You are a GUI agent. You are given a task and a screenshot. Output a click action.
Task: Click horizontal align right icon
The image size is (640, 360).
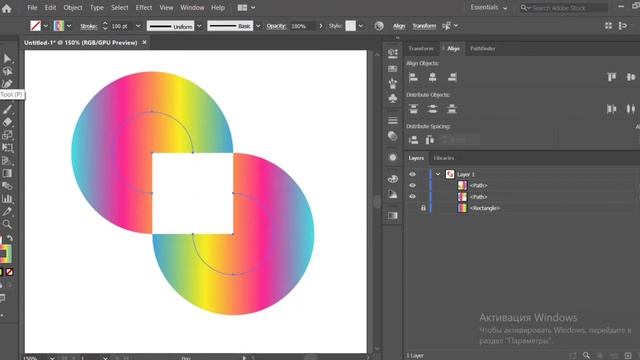(x=452, y=77)
